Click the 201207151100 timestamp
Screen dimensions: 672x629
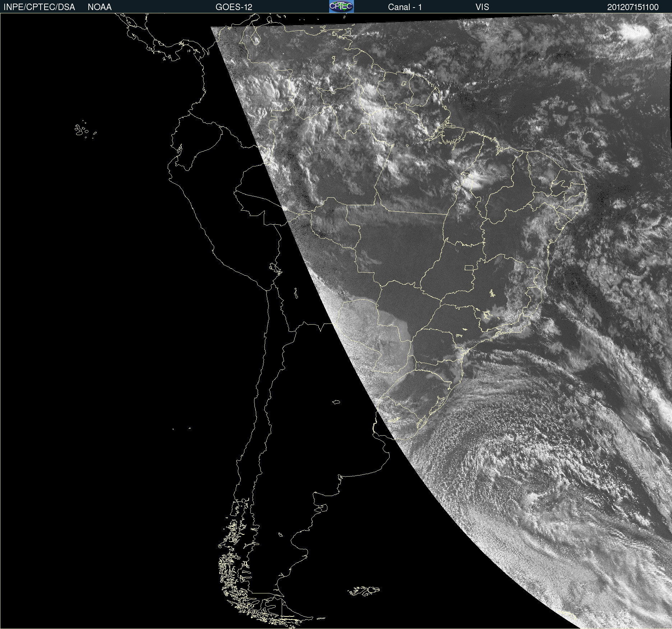(633, 7)
